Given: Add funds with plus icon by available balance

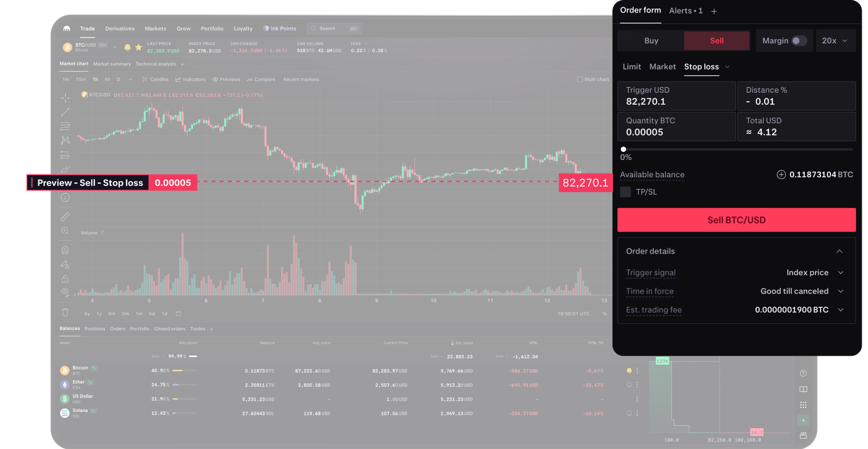Looking at the screenshot, I should click(x=781, y=175).
